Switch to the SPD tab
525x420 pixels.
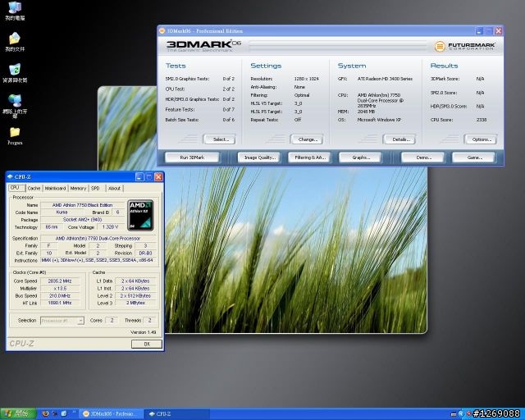96,189
